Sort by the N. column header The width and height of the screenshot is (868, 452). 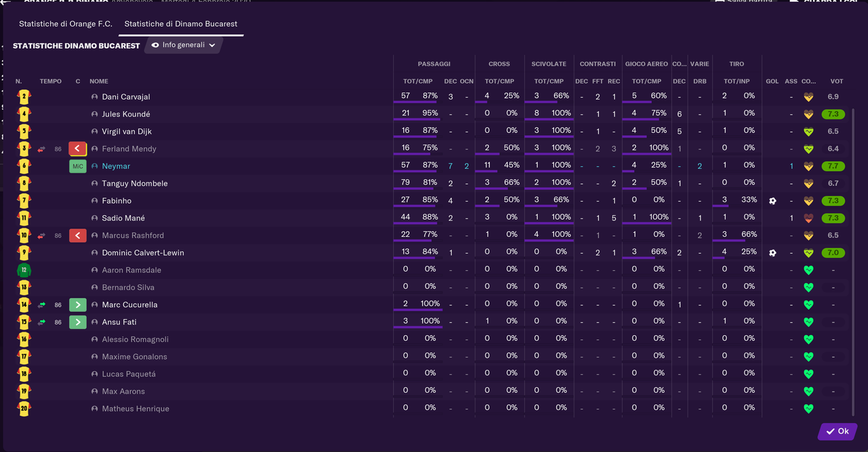point(19,81)
